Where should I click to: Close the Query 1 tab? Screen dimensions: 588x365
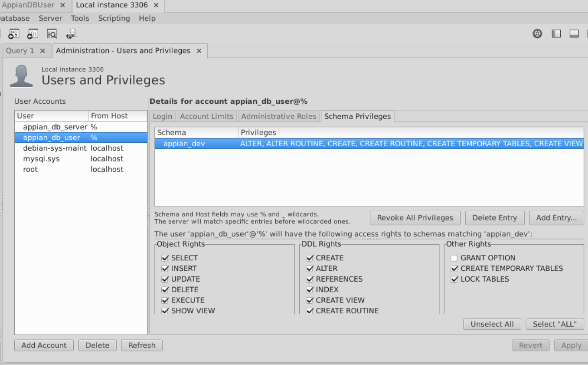pyautogui.click(x=42, y=51)
